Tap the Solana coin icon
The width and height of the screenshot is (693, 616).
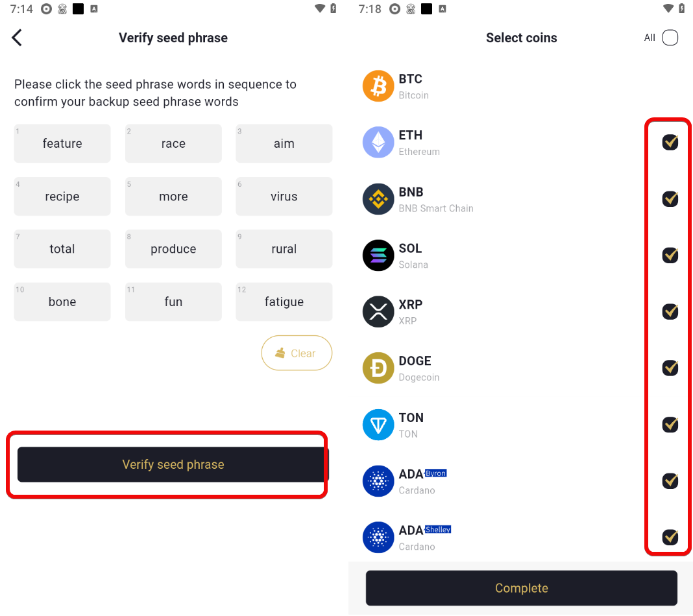378,255
